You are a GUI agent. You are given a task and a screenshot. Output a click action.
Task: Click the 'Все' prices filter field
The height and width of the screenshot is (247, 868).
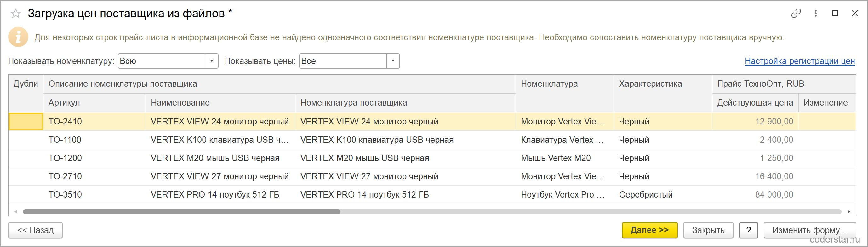343,61
